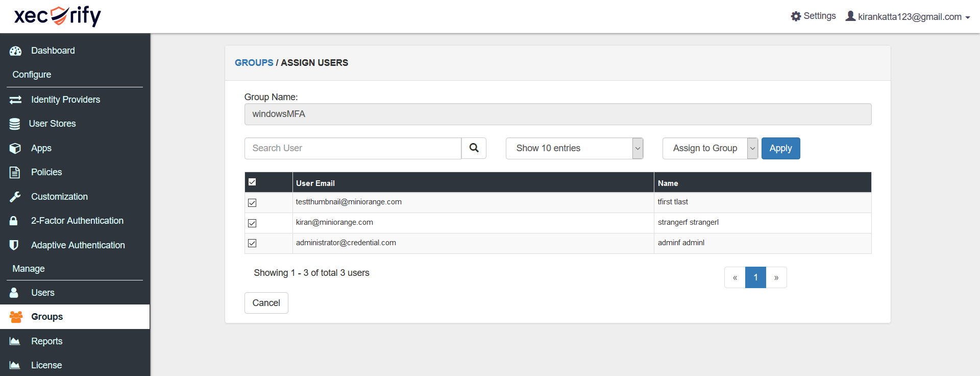Click the Apply button
The width and height of the screenshot is (980, 376).
click(x=780, y=148)
